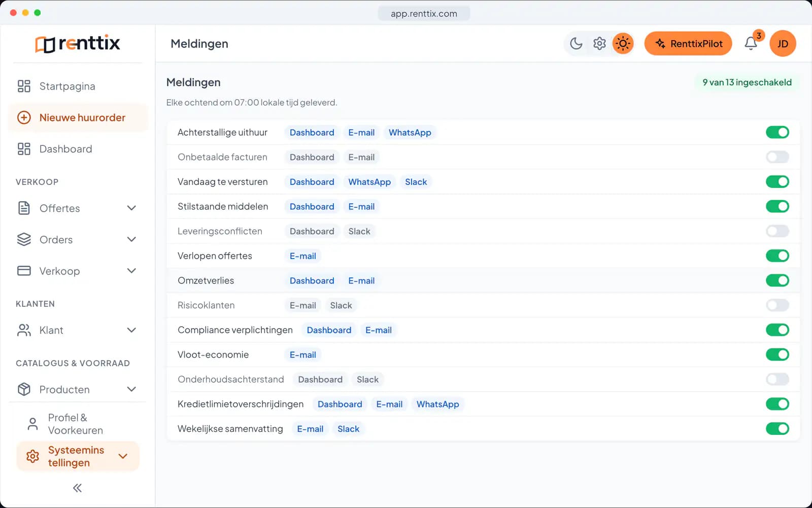Enable Onbetaalde facturen notifications

[x=777, y=157]
